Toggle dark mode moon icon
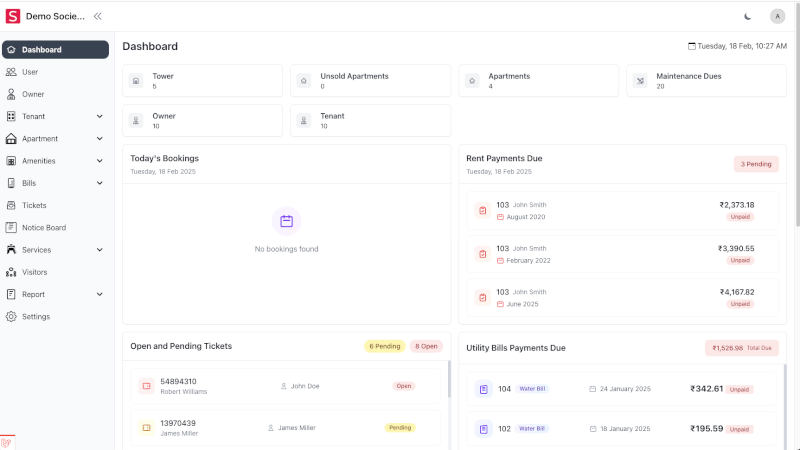Viewport: 800px width, 450px height. point(748,16)
